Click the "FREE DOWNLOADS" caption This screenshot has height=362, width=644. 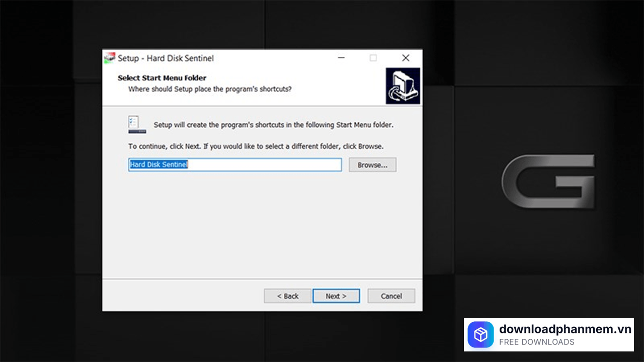(536, 342)
